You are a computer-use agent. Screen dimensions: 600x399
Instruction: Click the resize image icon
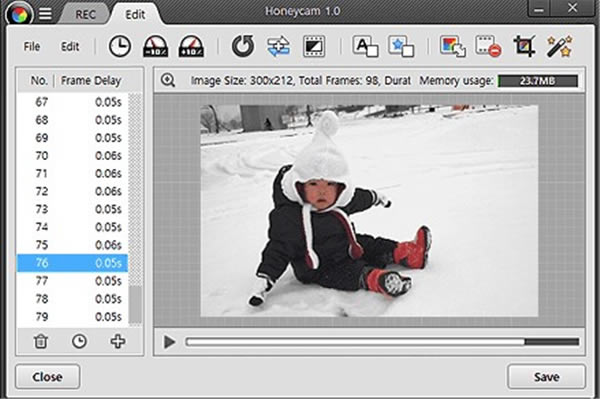pos(453,47)
